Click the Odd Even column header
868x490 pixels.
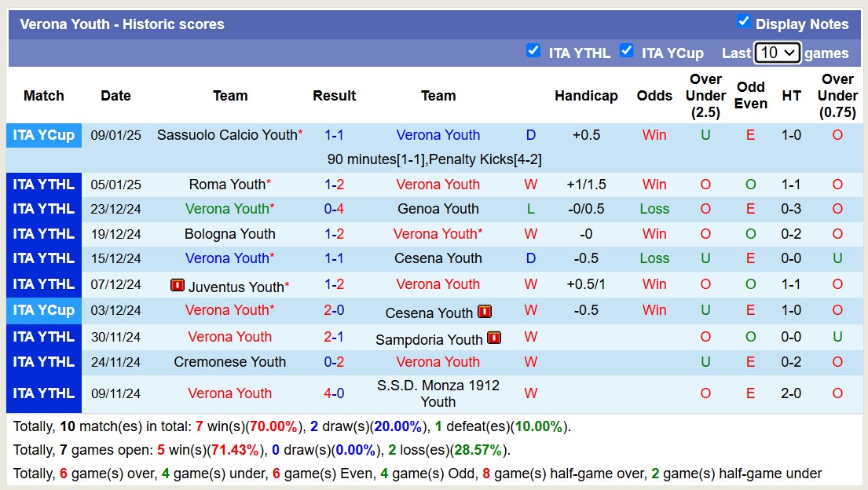point(750,96)
